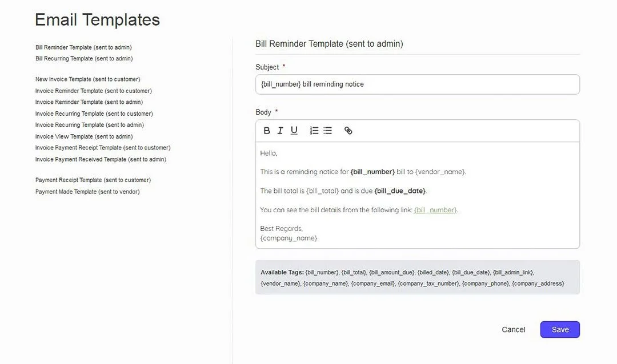Apply italic formatting in the editor
Image resolution: width=617 pixels, height=364 pixels.
tap(280, 131)
